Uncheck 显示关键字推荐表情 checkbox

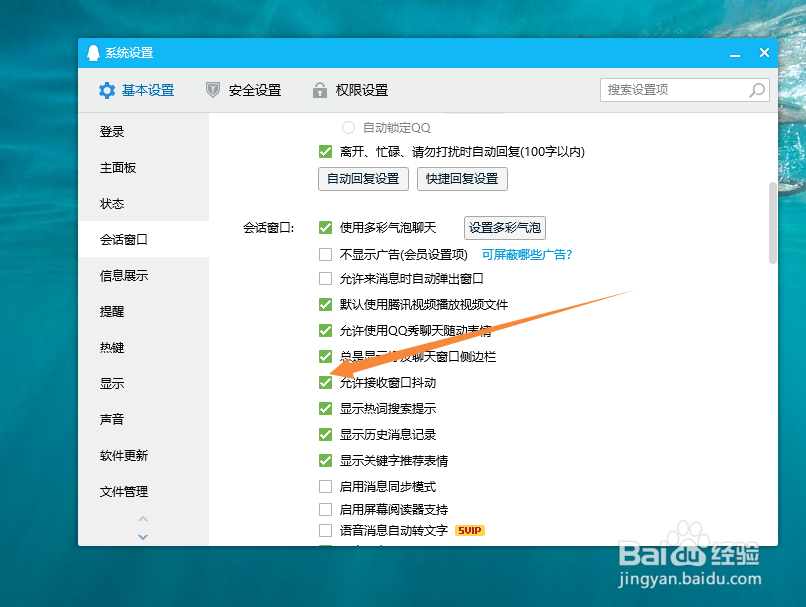[x=325, y=461]
